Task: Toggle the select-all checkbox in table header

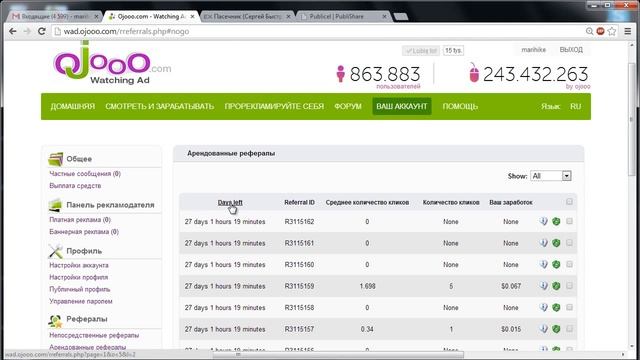Action: click(569, 202)
